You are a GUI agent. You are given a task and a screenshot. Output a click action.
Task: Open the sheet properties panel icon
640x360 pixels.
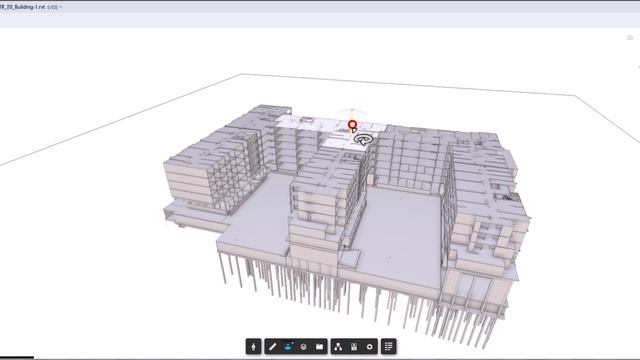pos(354,347)
